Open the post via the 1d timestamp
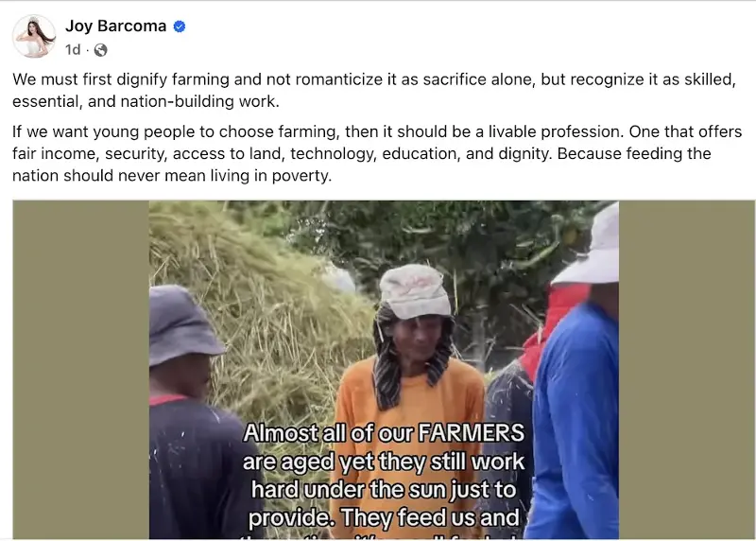The height and width of the screenshot is (541, 756). click(x=73, y=50)
